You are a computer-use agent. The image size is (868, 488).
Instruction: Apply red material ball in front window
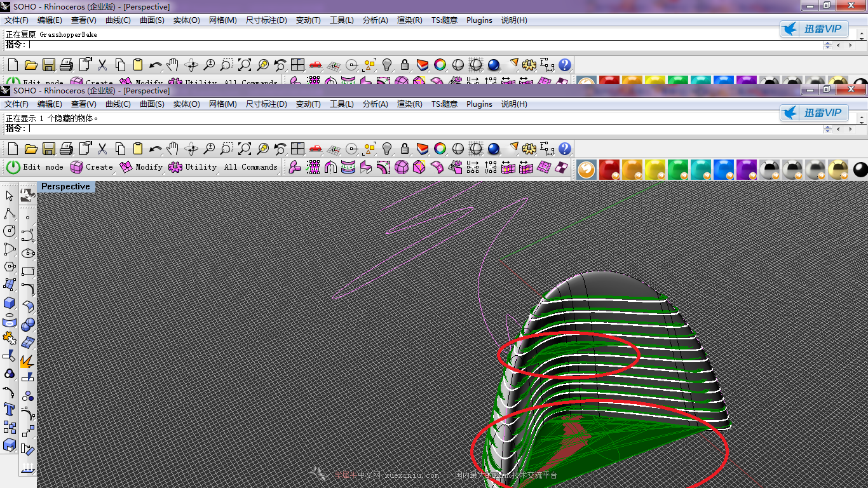609,170
